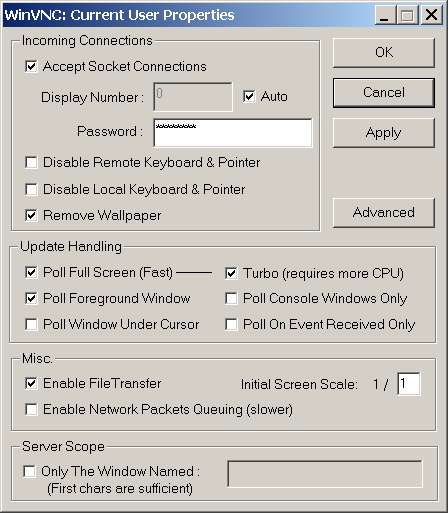This screenshot has width=448, height=513.
Task: Click the Password input field
Action: pos(233,133)
